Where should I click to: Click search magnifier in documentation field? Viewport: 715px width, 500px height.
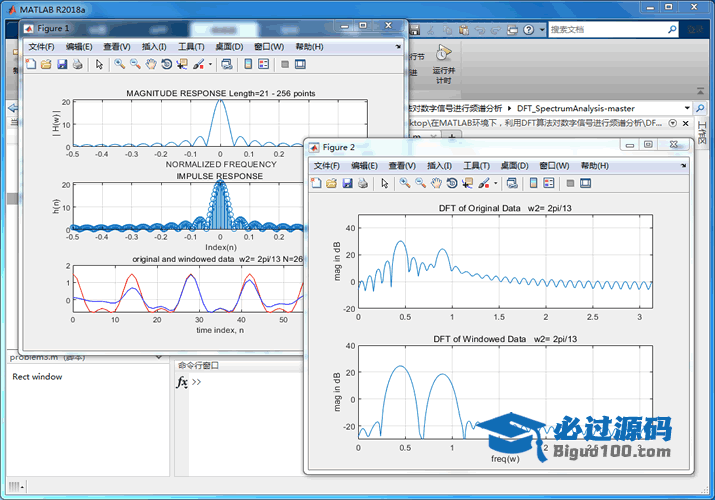(672, 30)
